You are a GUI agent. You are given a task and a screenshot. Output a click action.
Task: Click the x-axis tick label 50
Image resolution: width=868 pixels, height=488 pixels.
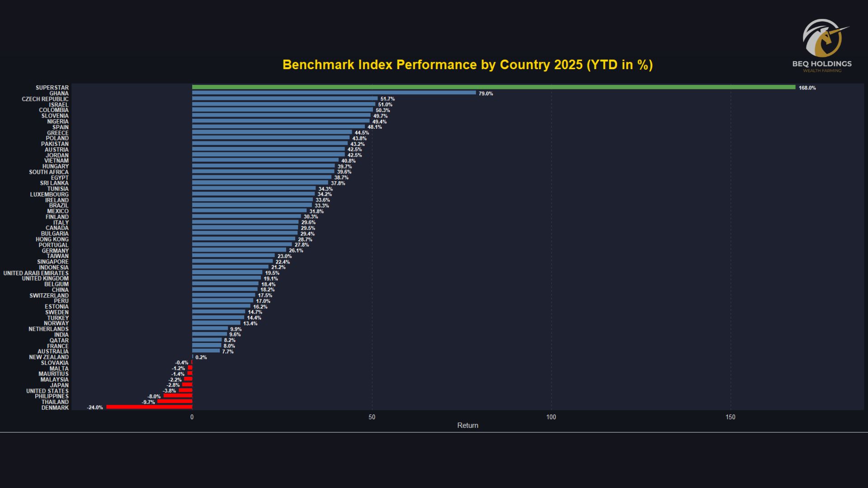point(372,417)
